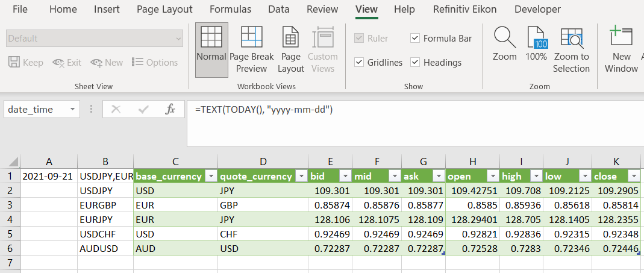
Task: Click the Insert Function fx icon
Action: tap(170, 109)
